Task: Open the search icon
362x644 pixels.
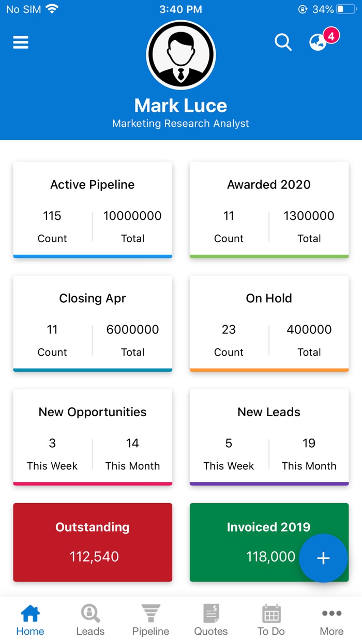Action: click(282, 42)
